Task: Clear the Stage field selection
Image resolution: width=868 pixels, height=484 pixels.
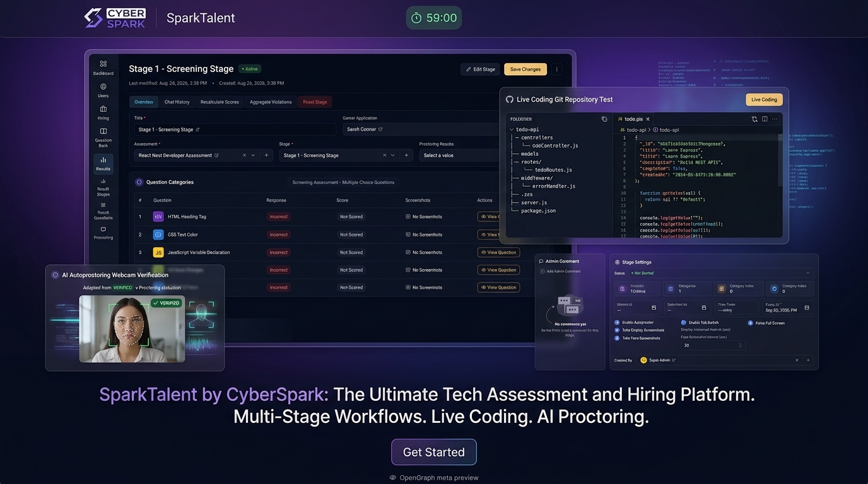Action: 385,155
